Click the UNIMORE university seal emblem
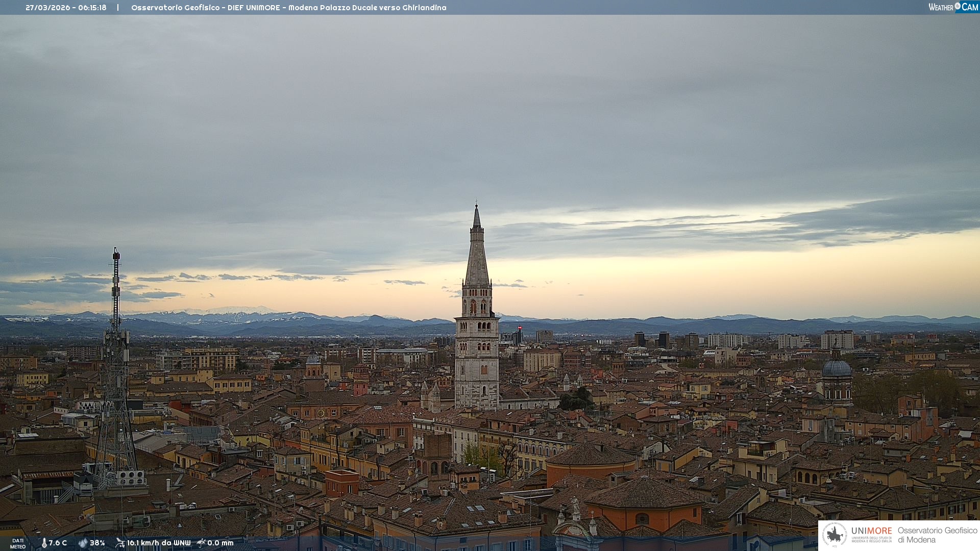The width and height of the screenshot is (980, 551). [835, 535]
